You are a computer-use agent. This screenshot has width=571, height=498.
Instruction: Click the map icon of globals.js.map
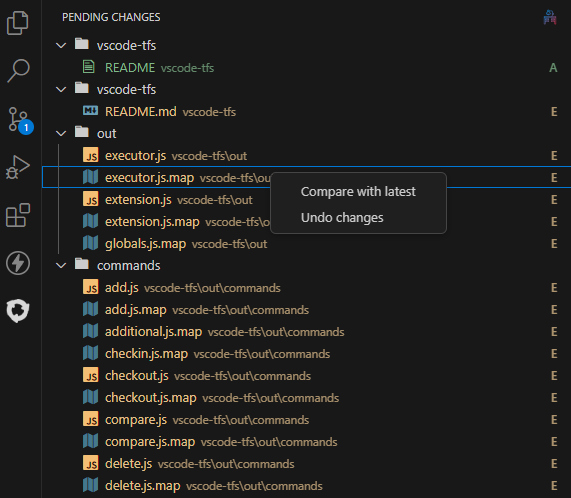[90, 243]
